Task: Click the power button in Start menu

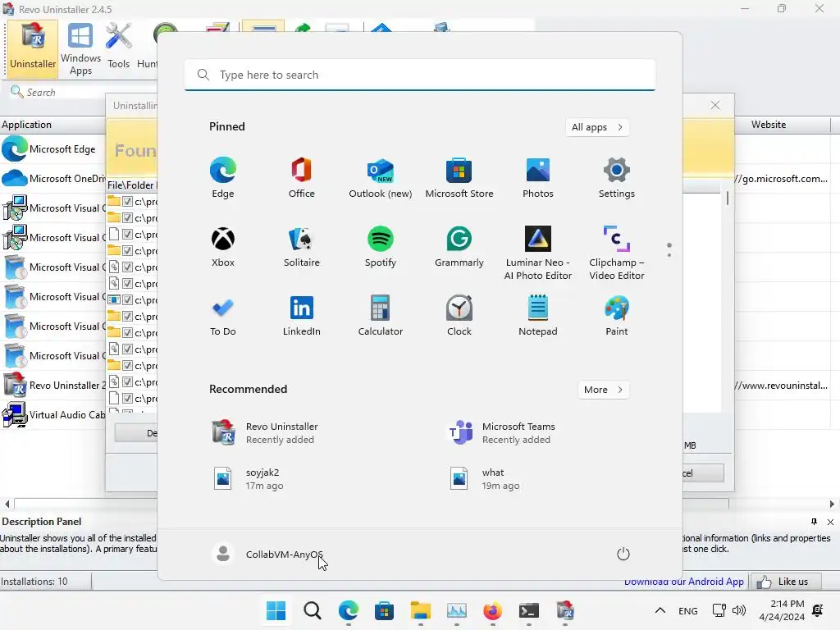Action: (x=623, y=554)
